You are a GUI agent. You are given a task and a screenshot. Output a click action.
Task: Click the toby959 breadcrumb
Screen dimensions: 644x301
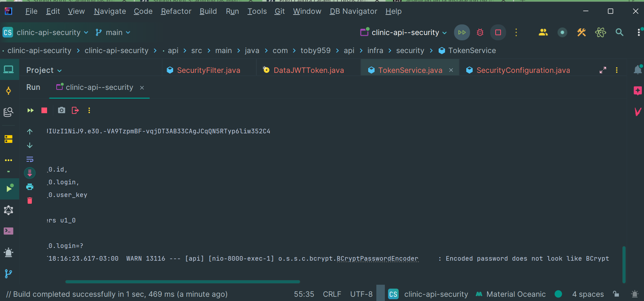coord(315,51)
